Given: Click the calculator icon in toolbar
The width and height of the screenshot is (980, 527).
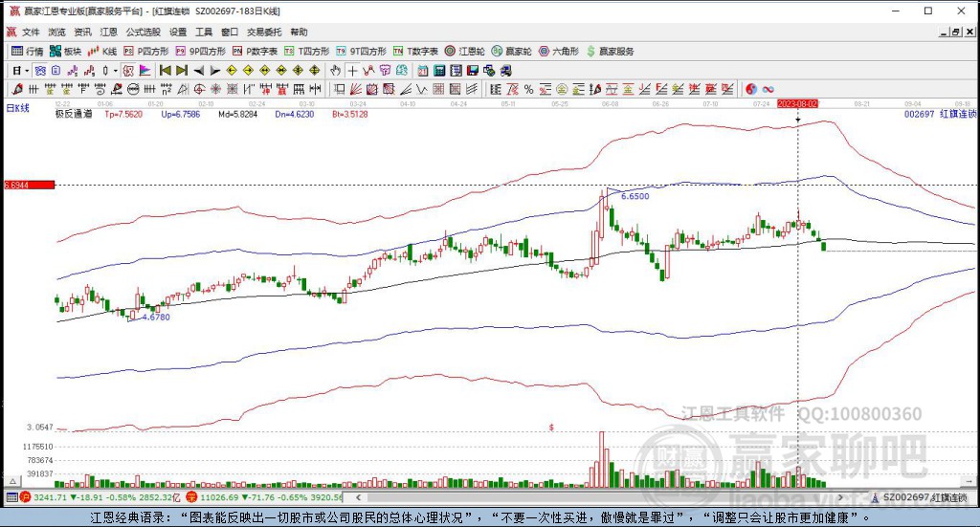Looking at the screenshot, I should (439, 70).
